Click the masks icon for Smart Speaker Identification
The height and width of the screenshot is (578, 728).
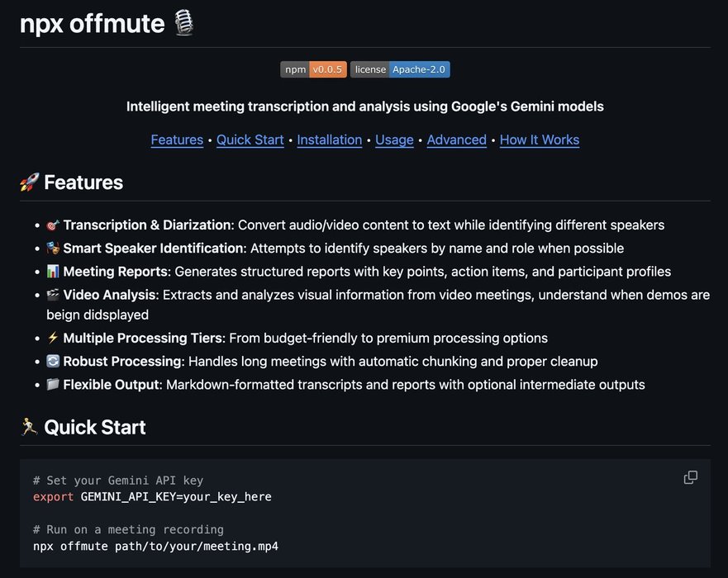click(x=53, y=249)
